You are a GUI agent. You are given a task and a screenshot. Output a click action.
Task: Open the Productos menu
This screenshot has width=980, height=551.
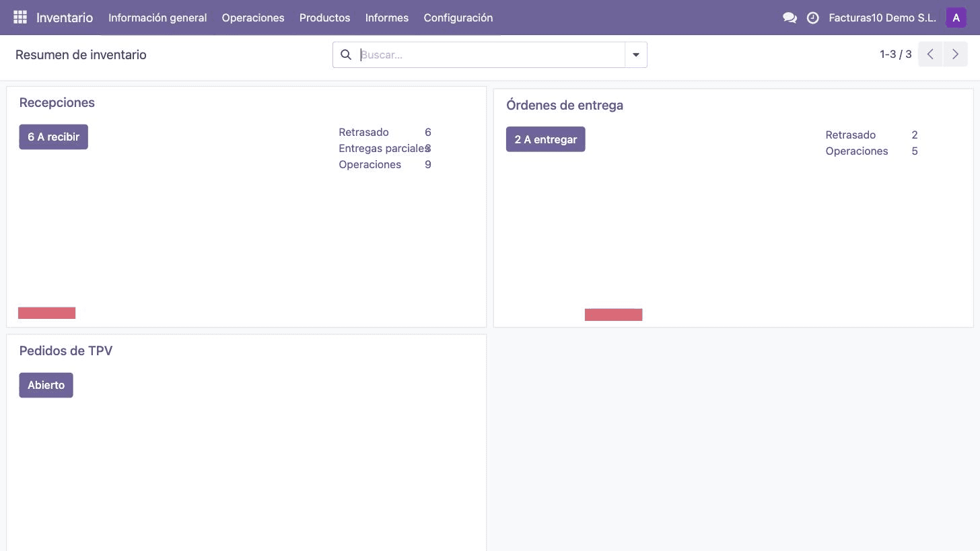[324, 17]
